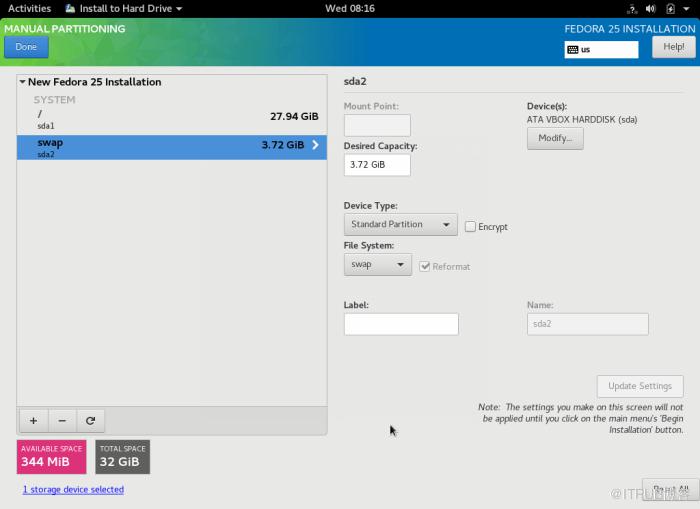The width and height of the screenshot is (700, 509).
Task: Click chevron arrow on swap row
Action: pyautogui.click(x=315, y=145)
